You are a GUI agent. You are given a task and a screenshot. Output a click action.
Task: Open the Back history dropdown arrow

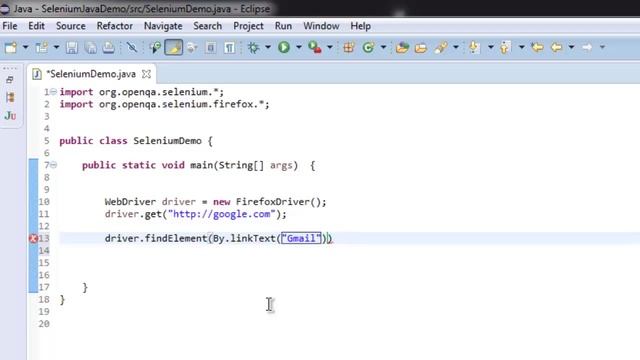(571, 48)
